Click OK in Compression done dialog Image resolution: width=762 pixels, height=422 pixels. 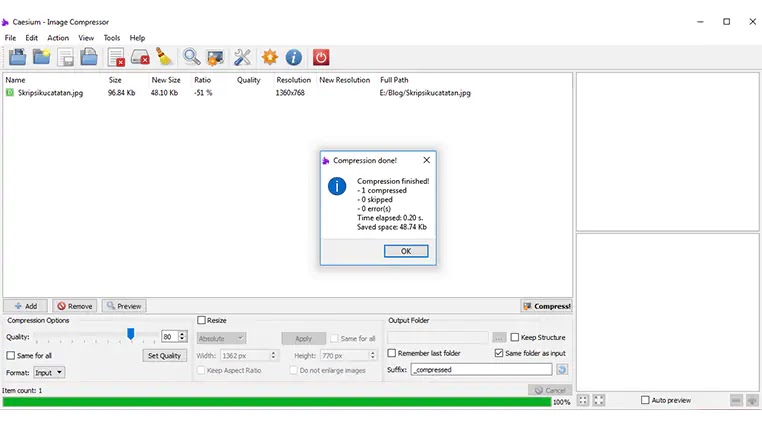click(x=406, y=251)
